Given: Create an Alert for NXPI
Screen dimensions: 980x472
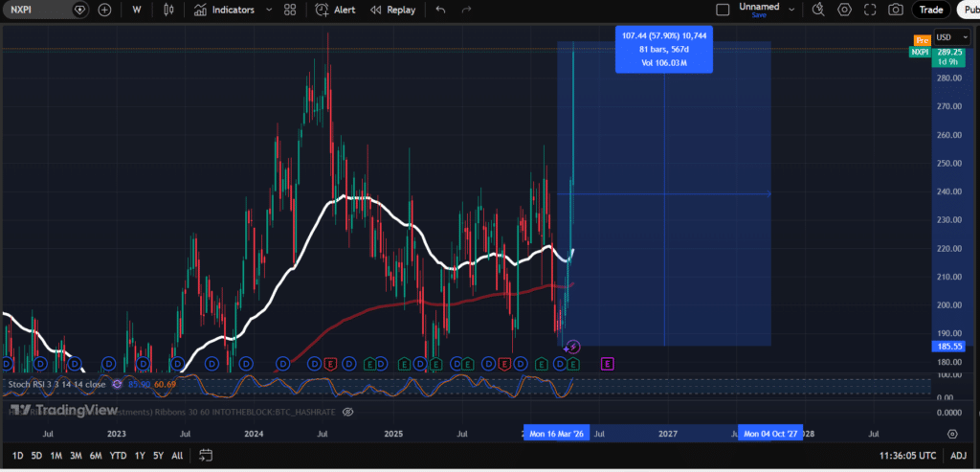Looking at the screenshot, I should [x=335, y=10].
